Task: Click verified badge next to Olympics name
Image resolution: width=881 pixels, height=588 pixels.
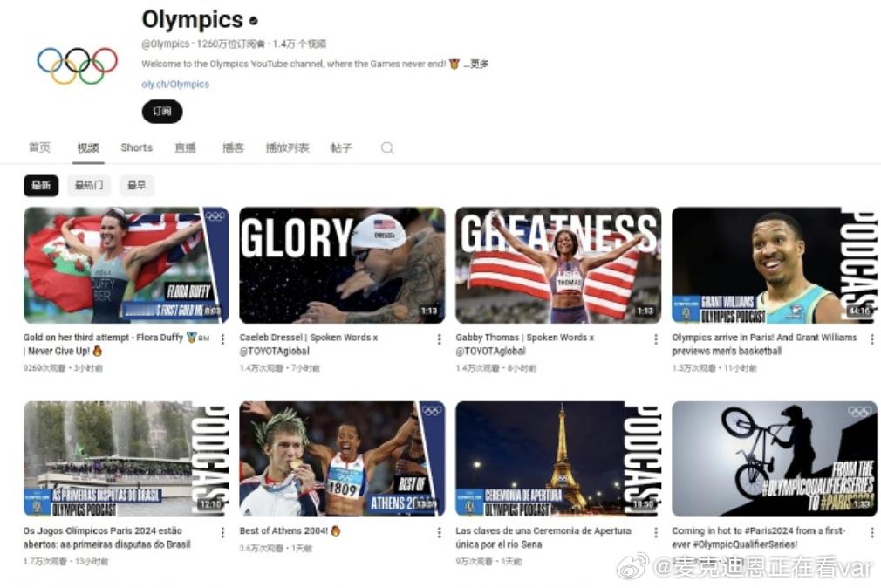Action: pyautogui.click(x=254, y=21)
